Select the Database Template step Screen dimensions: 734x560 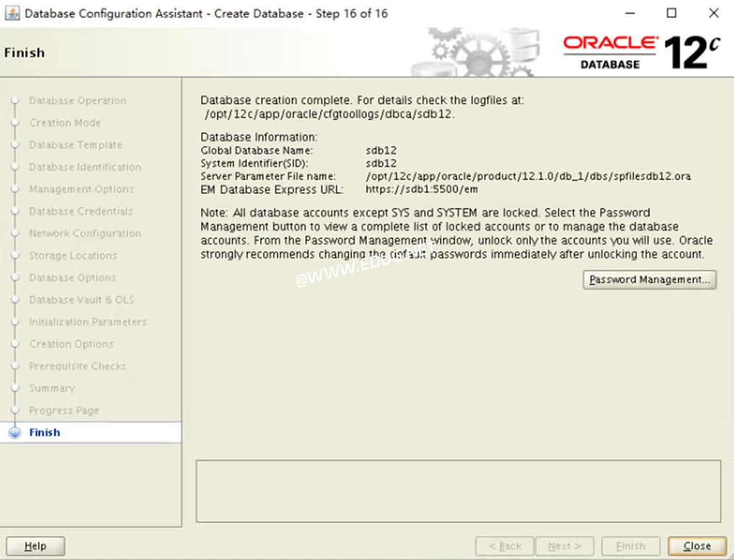[x=75, y=145]
